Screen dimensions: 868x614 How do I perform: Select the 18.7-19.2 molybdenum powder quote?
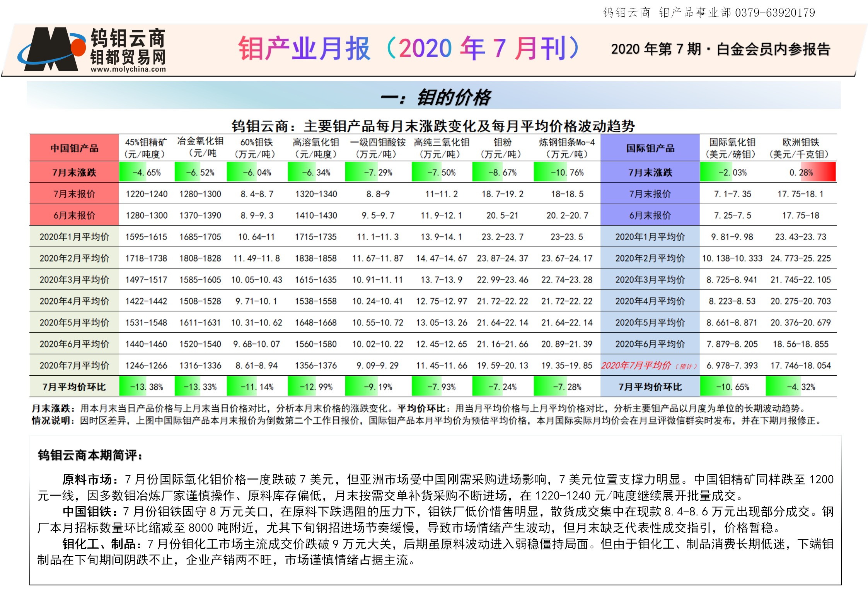[x=502, y=194]
